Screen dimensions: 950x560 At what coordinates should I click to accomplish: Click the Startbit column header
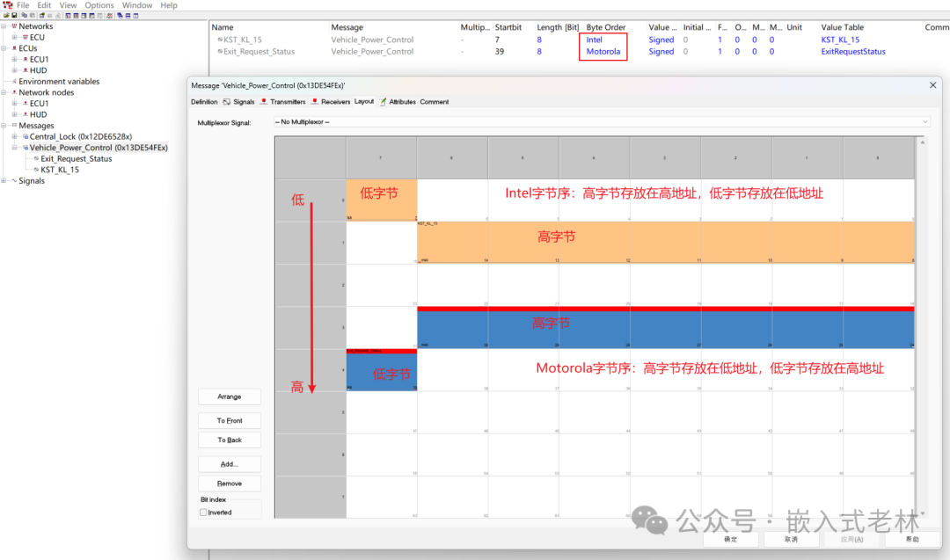508,27
